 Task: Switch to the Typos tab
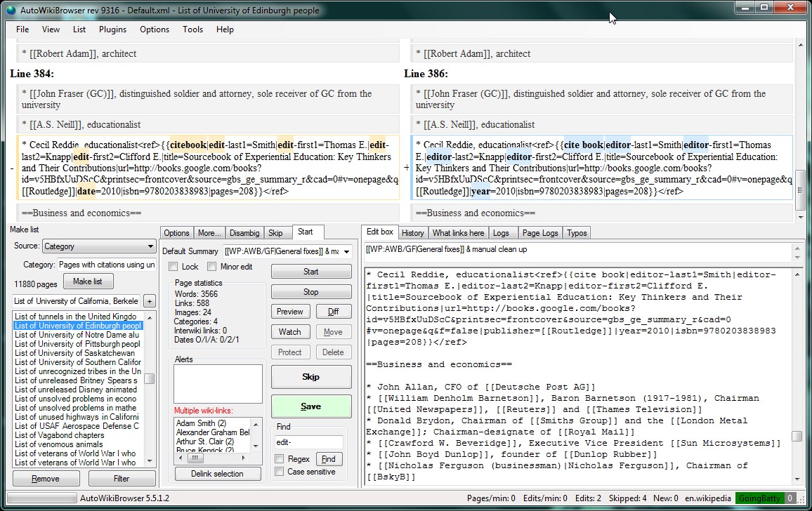click(x=576, y=233)
